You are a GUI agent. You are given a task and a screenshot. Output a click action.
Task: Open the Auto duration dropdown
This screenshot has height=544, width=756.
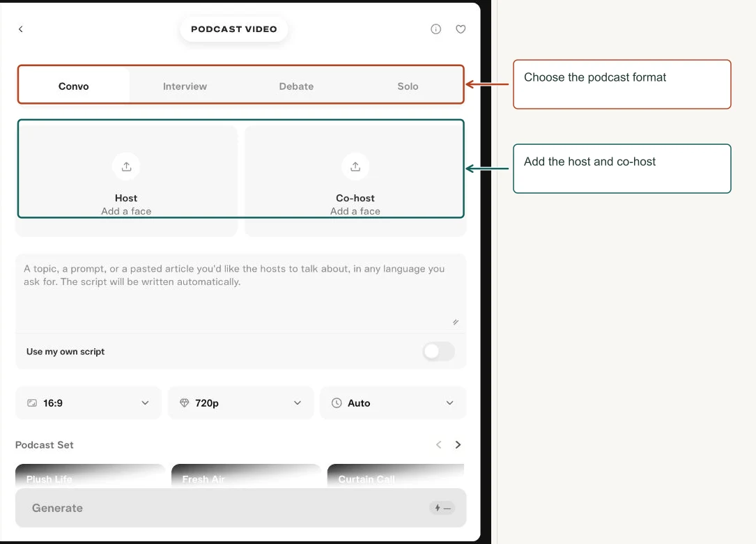pos(393,403)
